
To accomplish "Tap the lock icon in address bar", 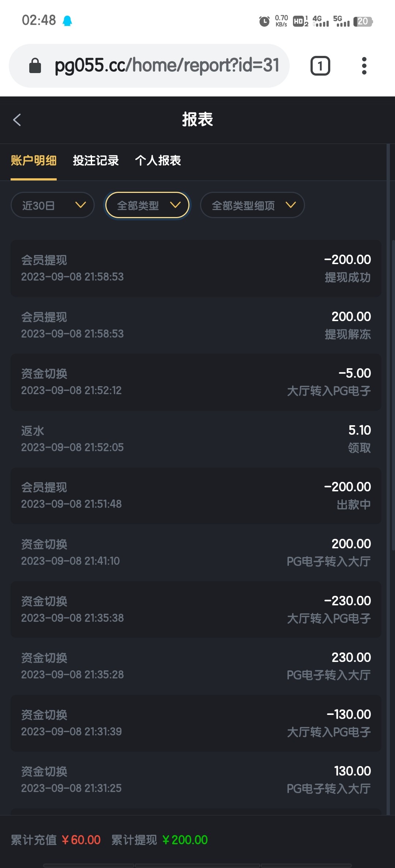I will coord(35,66).
